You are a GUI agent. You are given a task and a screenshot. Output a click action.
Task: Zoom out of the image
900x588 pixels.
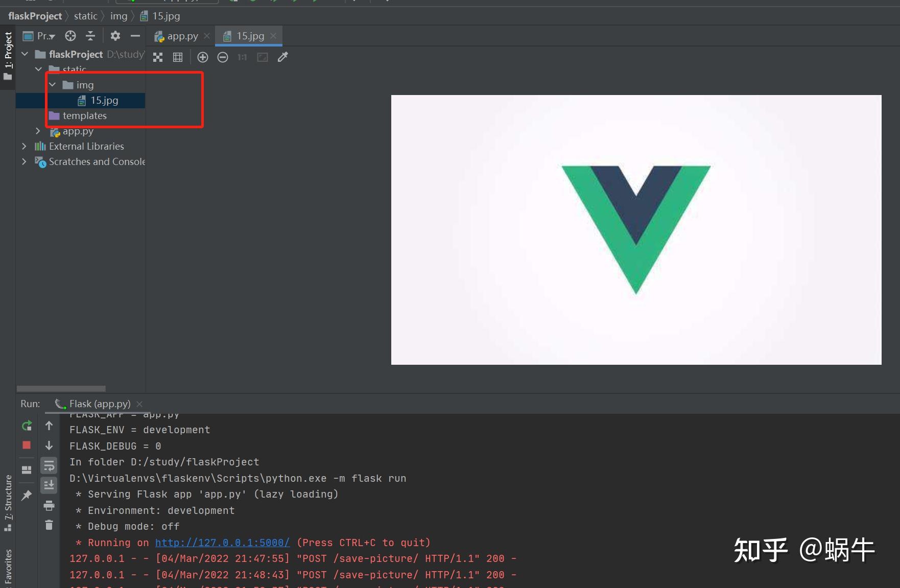[223, 57]
